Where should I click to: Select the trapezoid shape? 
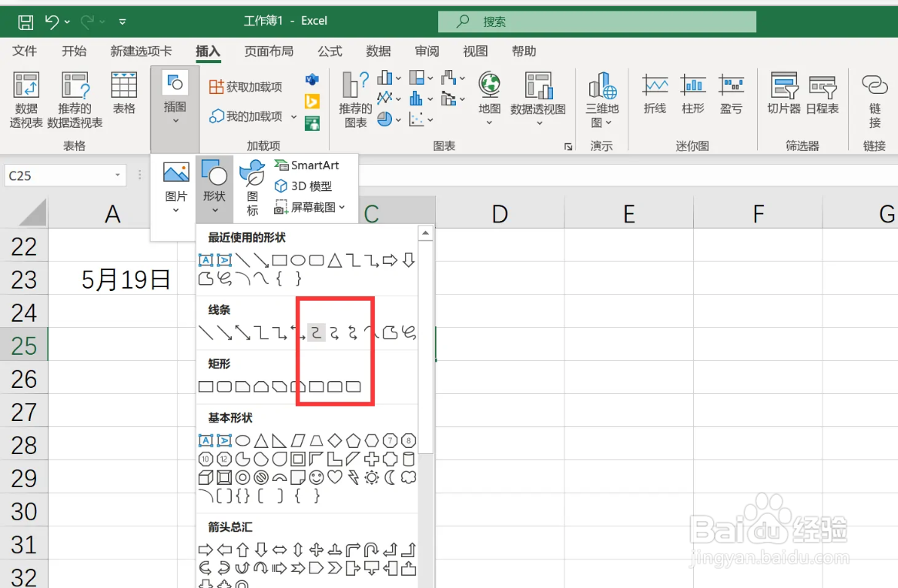pyautogui.click(x=316, y=440)
